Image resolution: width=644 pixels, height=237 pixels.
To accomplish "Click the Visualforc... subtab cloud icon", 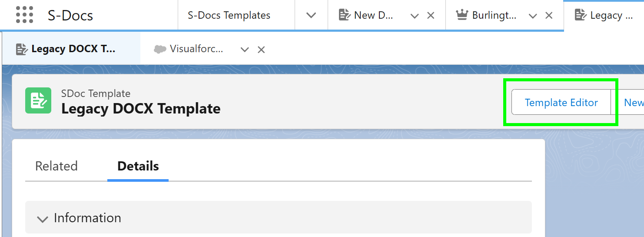I will [x=160, y=49].
